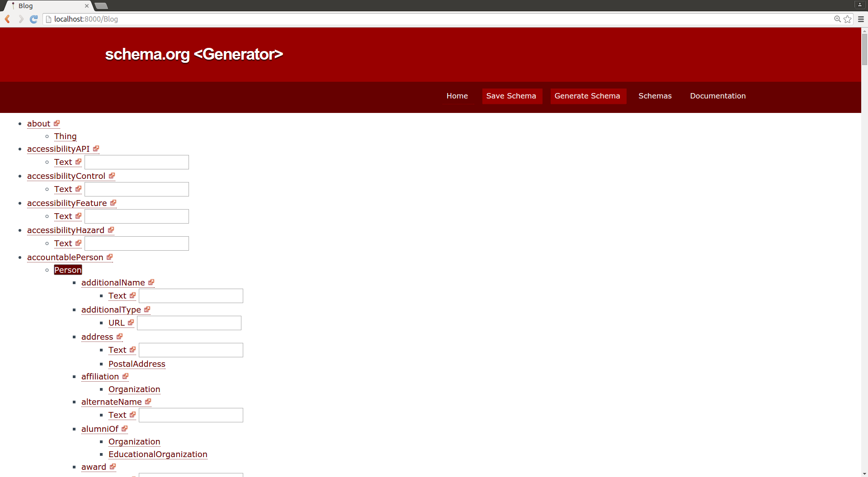
Task: Expand the PostalAddress type under address
Action: [137, 364]
